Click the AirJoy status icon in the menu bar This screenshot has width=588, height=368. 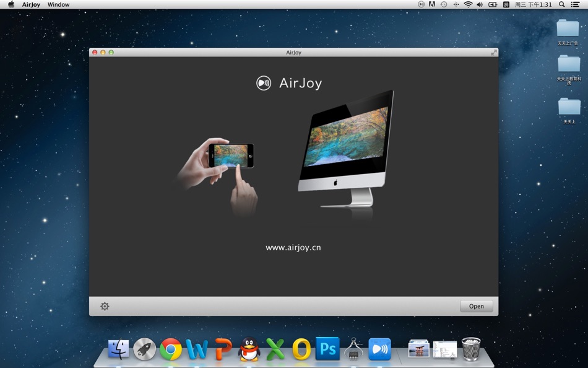(x=420, y=4)
